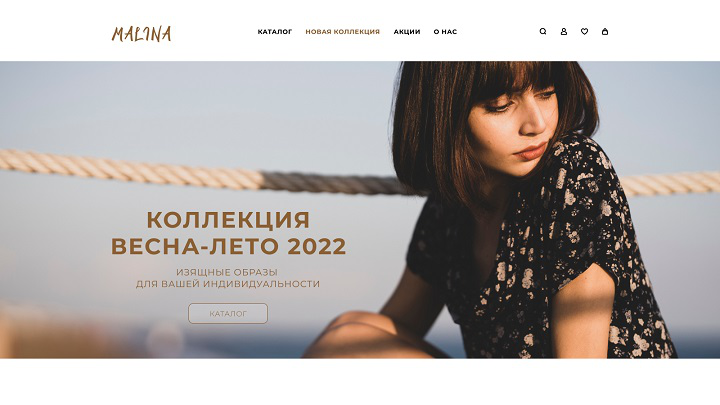Click the user account icon
This screenshot has height=405, width=720.
[564, 32]
